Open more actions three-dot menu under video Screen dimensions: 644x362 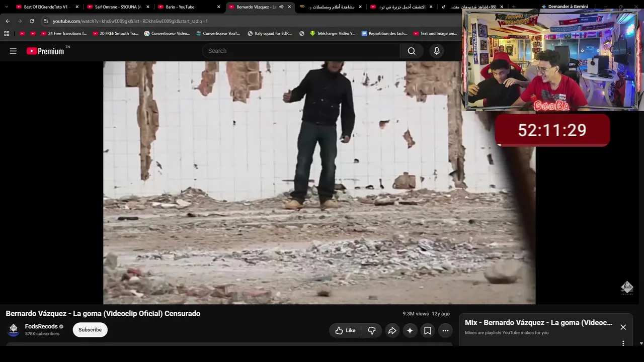(445, 330)
